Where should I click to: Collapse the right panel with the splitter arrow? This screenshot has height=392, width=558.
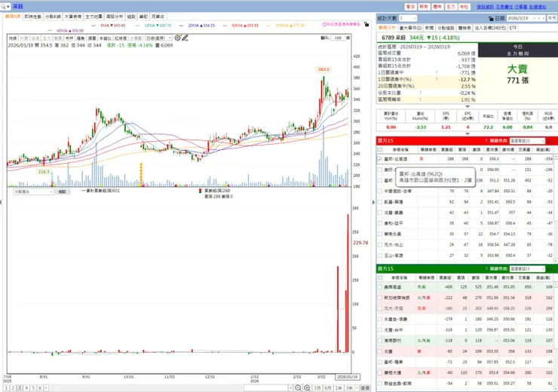(x=373, y=202)
